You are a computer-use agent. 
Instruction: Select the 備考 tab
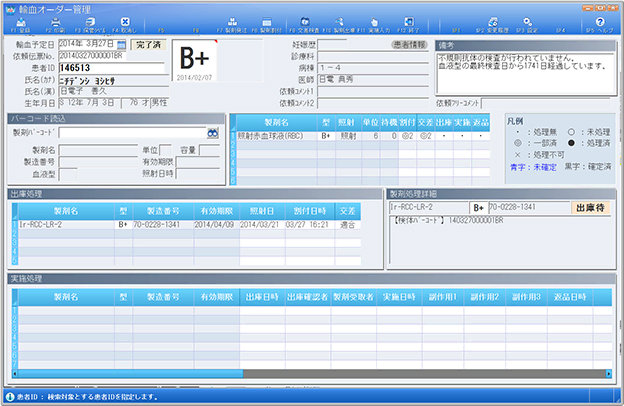click(448, 46)
